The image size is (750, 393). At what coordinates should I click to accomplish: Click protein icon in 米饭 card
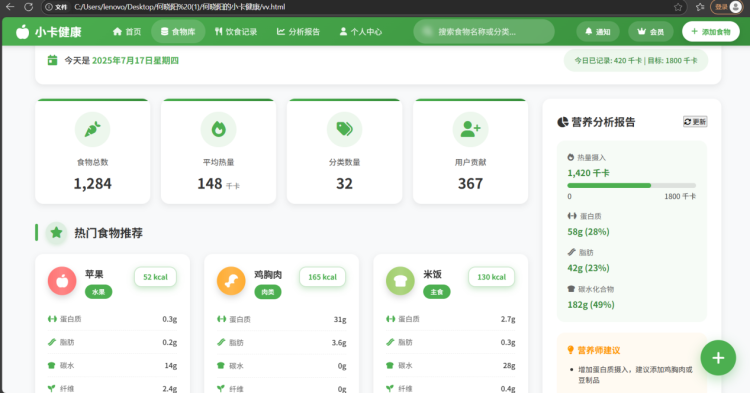tap(390, 319)
